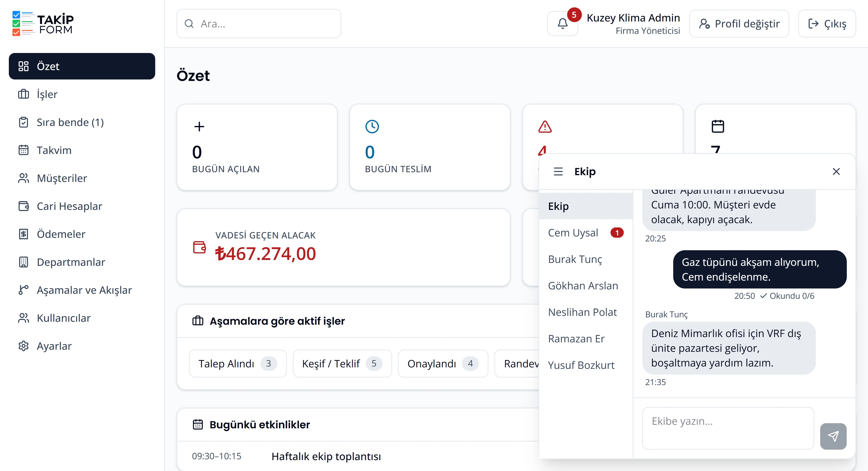The image size is (868, 471).
Task: Click the Haftalık ekip toplantısı event
Action: [x=326, y=457]
